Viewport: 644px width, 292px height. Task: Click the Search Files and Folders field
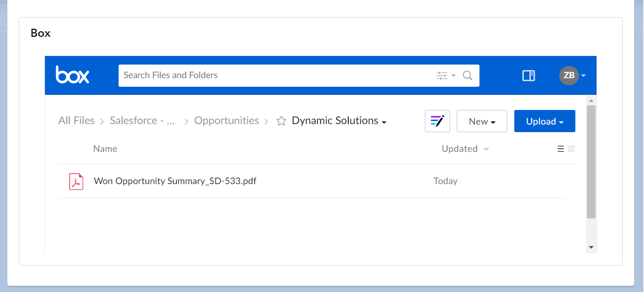[278, 76]
